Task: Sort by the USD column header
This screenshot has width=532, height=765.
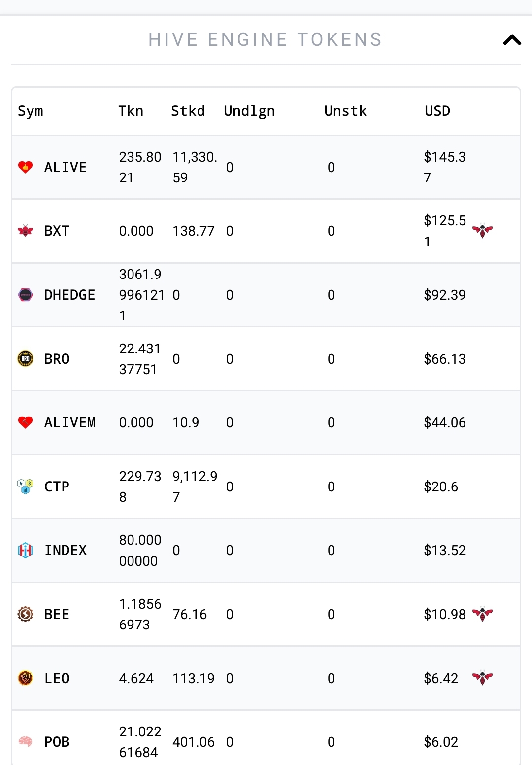Action: tap(437, 111)
